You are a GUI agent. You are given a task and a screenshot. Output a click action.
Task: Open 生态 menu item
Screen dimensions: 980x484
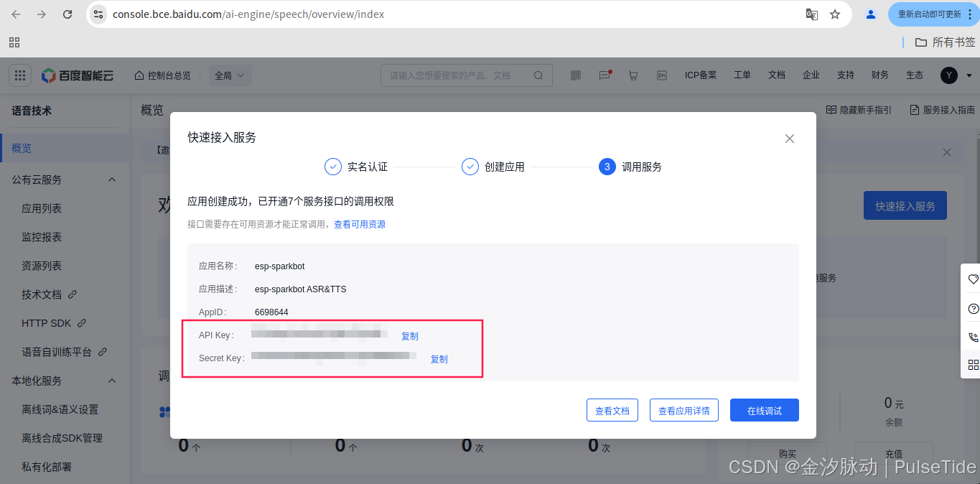(915, 75)
